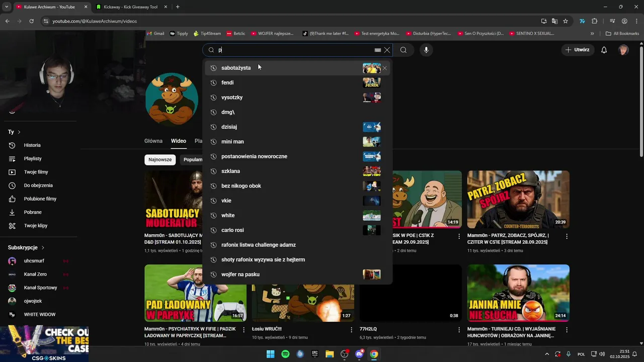Image resolution: width=644 pixels, height=362 pixels.
Task: Expand the Subskrypcje section chevron
Action: pyautogui.click(x=43, y=248)
